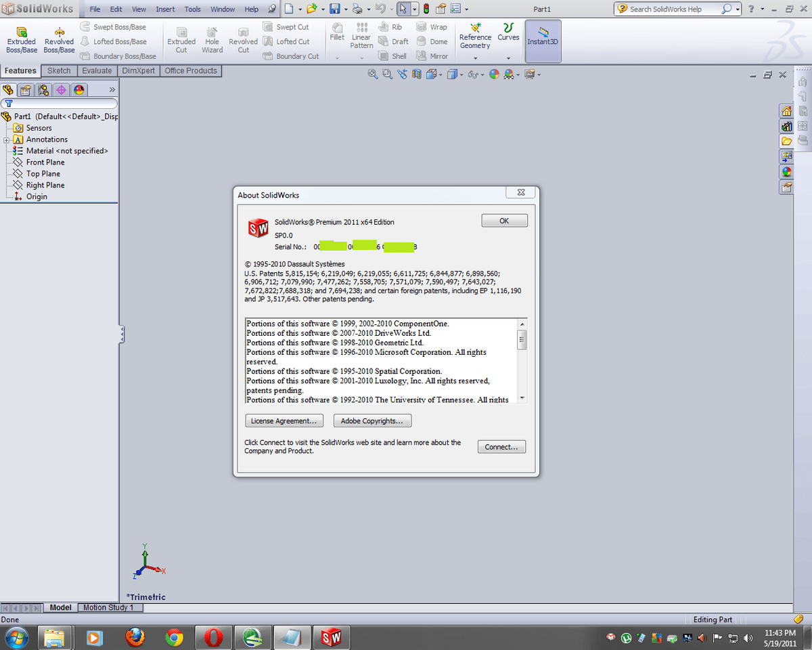
Task: Click the Windows Start button
Action: click(x=16, y=638)
